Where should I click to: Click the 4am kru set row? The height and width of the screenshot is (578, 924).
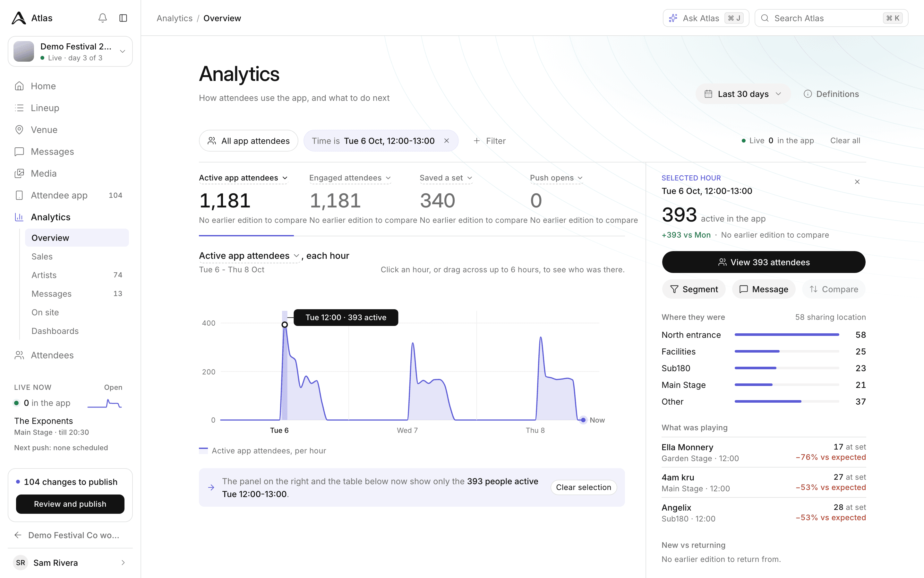pyautogui.click(x=764, y=482)
